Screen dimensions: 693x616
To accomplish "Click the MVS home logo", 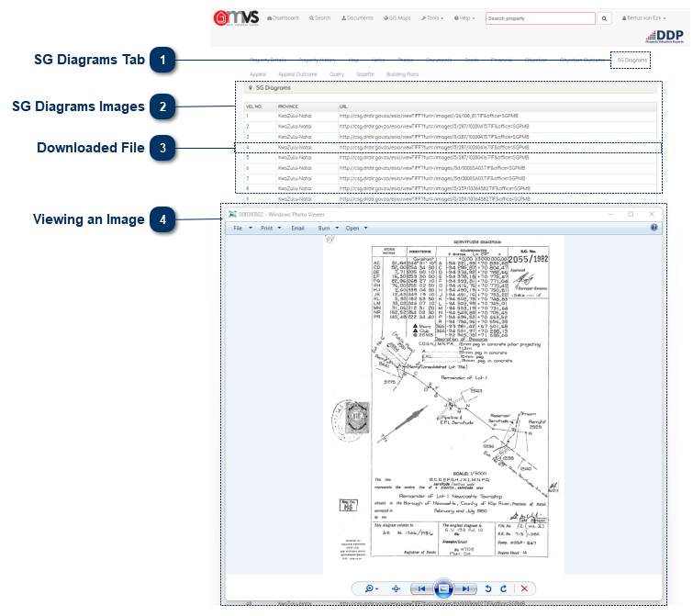I will (236, 17).
